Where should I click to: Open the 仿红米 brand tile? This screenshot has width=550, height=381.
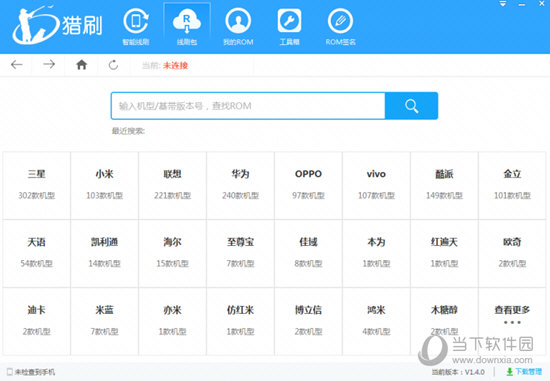point(241,321)
